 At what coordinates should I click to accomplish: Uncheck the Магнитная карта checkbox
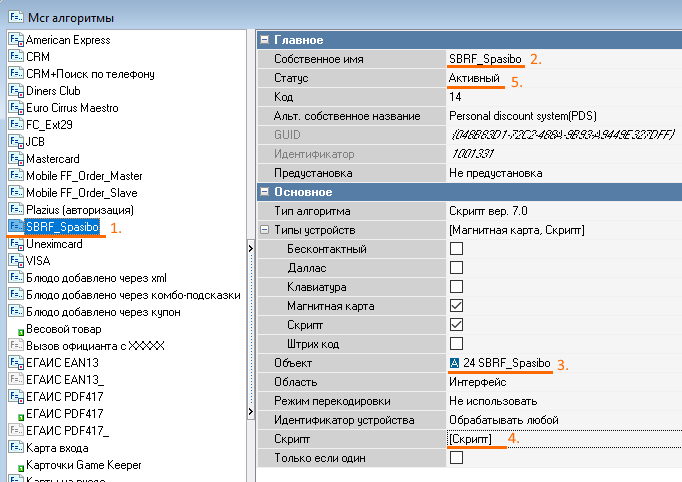(x=456, y=305)
